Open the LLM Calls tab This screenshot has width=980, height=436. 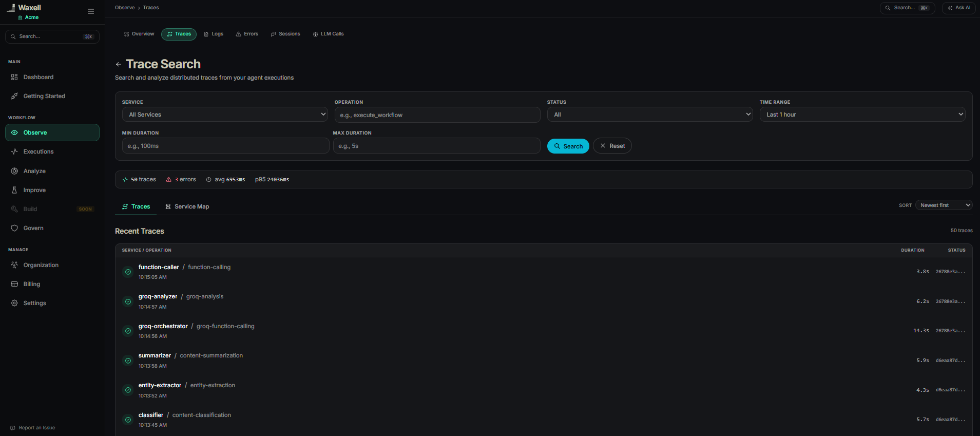329,34
